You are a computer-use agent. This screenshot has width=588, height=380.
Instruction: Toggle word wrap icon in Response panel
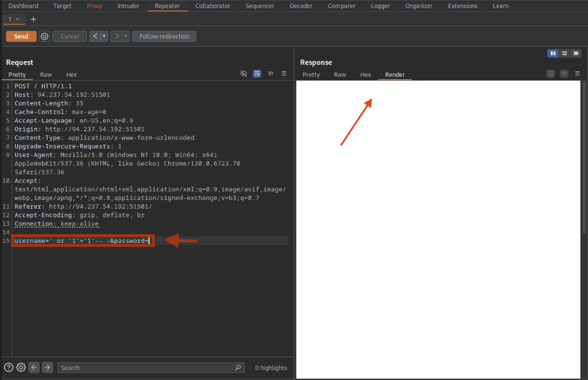tap(551, 73)
